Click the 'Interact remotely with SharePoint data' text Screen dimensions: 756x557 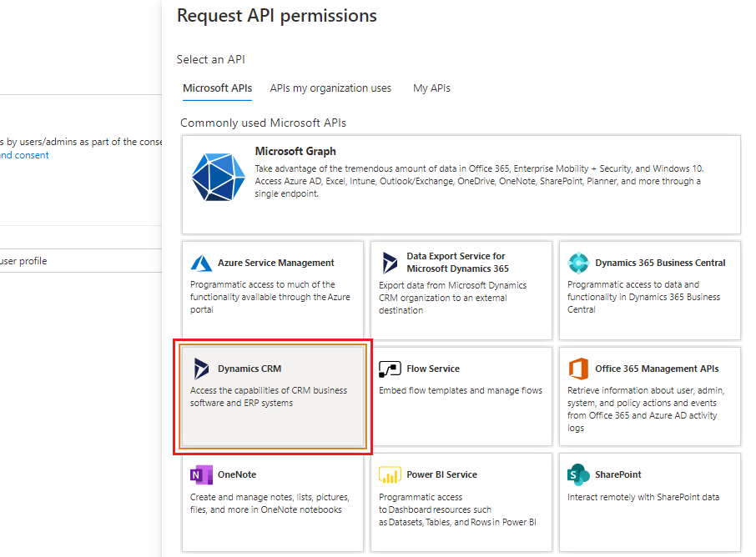[x=643, y=497]
